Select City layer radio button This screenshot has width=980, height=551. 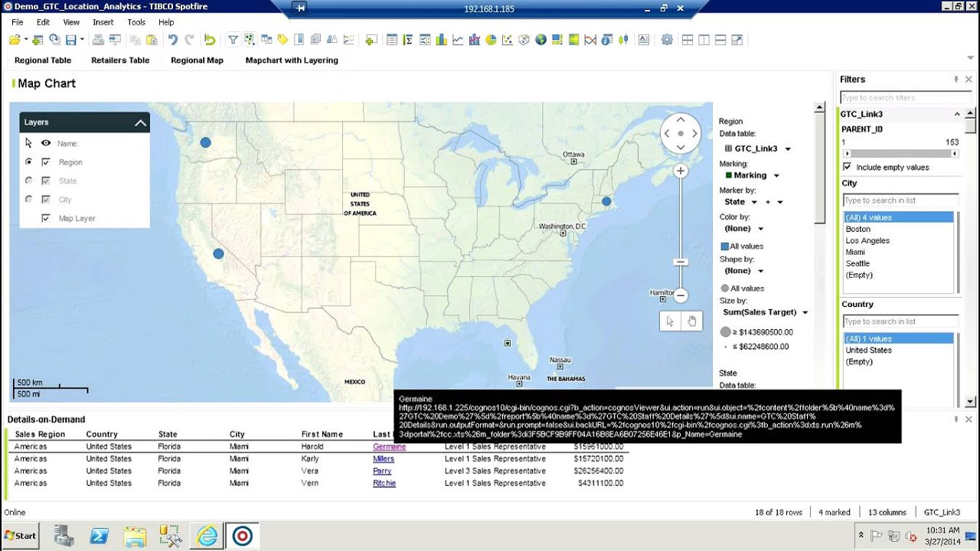coord(29,200)
